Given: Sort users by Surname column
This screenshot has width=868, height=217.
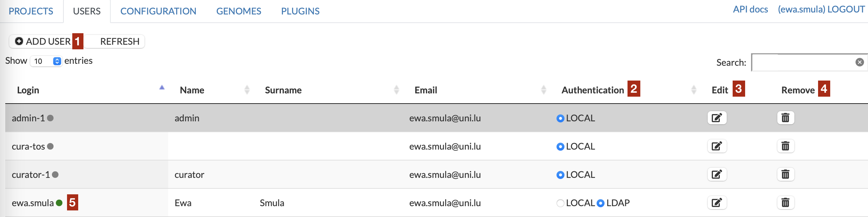Looking at the screenshot, I should (283, 90).
